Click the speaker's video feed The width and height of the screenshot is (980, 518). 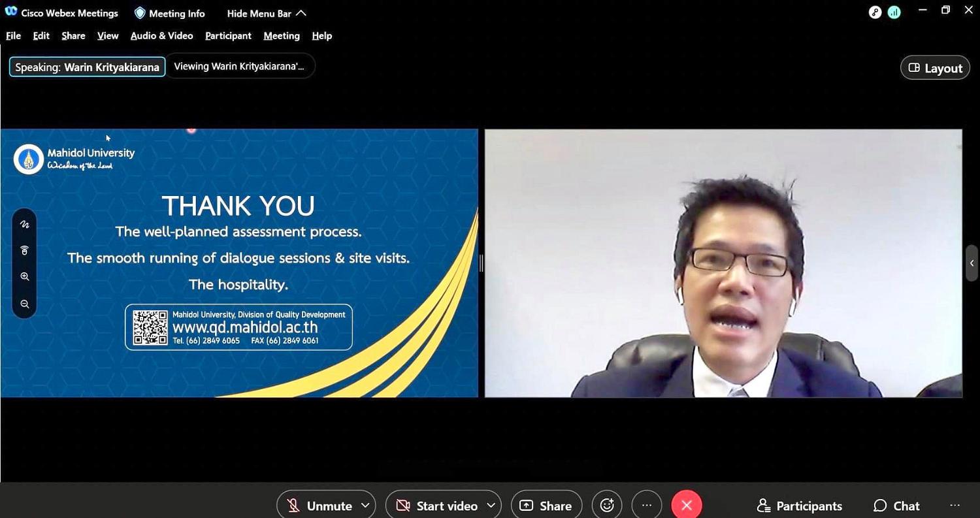coord(723,263)
